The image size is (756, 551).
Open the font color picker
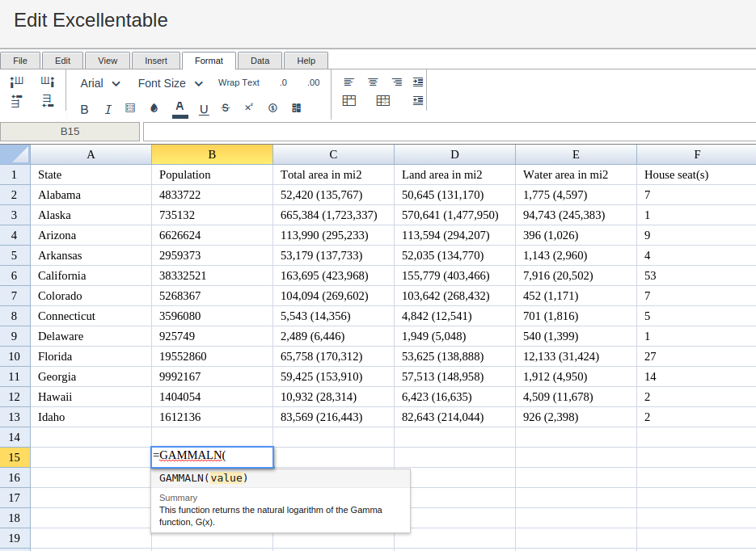[x=179, y=108]
